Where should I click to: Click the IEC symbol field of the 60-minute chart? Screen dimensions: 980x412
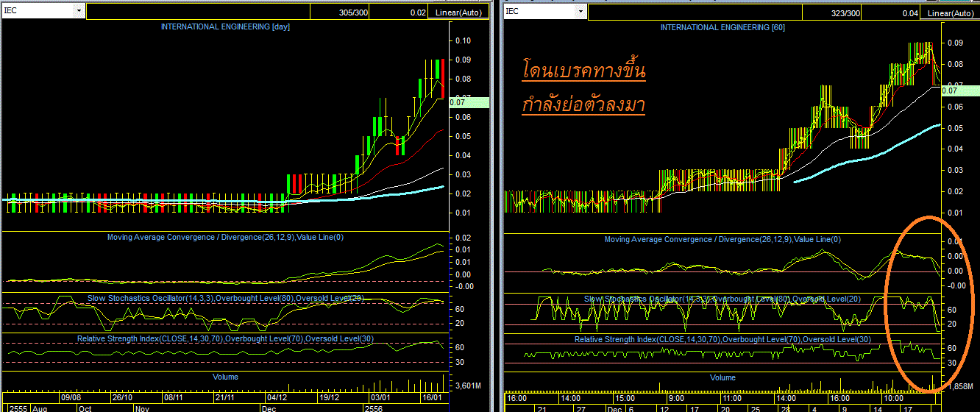(541, 11)
